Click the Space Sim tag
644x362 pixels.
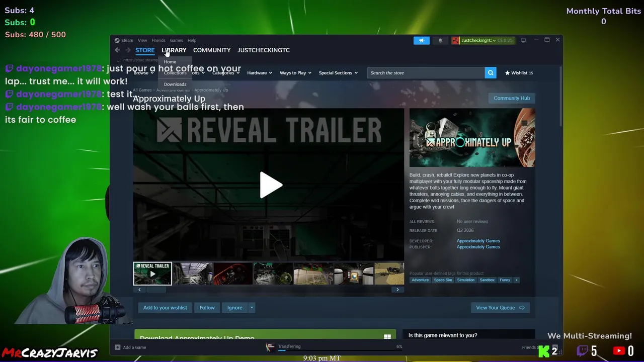[x=443, y=280]
